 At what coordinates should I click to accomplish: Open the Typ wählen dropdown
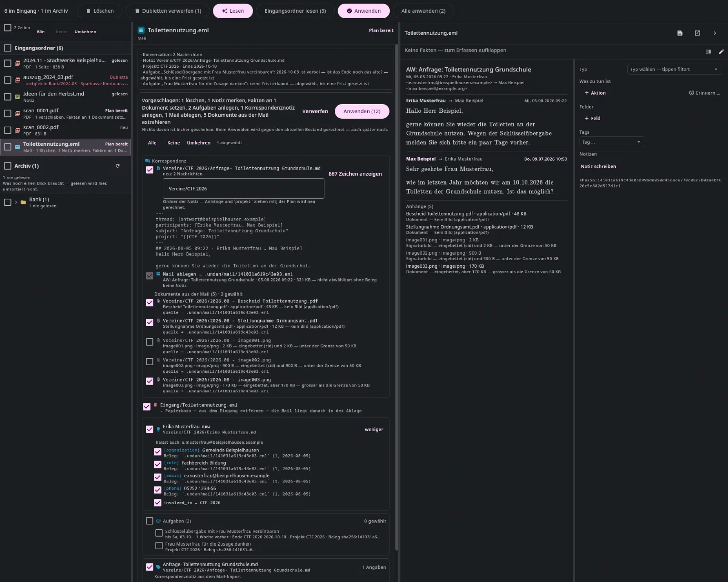pos(674,69)
